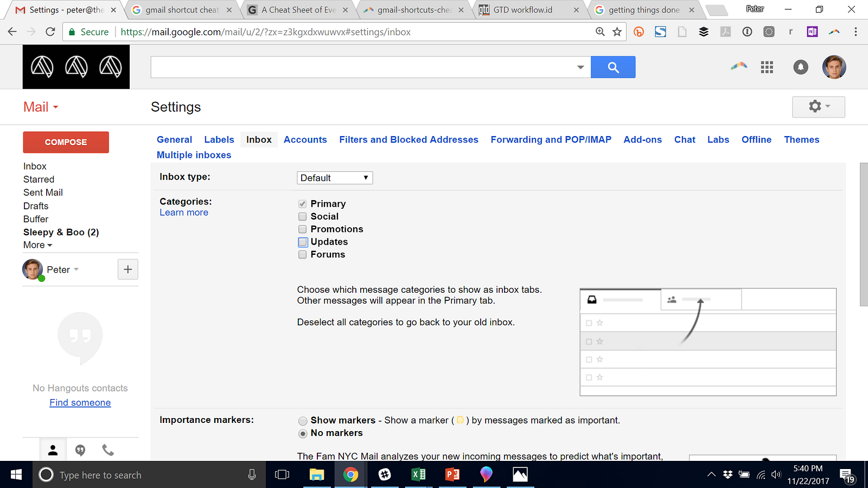Enable the Promotions category checkbox

[x=303, y=229]
